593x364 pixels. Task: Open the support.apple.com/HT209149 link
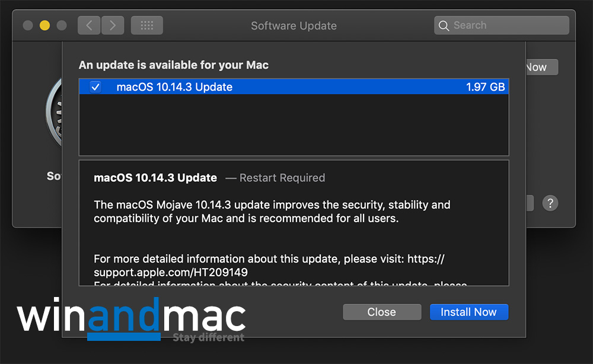pos(171,272)
